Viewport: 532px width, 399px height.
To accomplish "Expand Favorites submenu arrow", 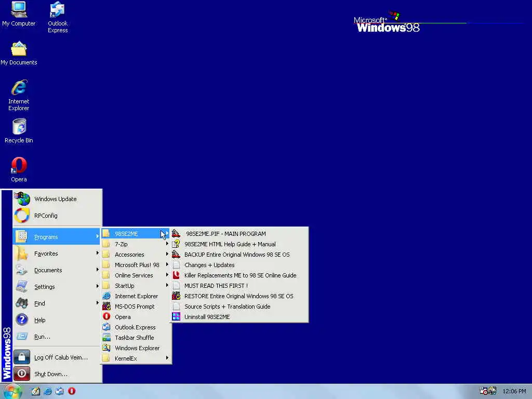I will (97, 253).
